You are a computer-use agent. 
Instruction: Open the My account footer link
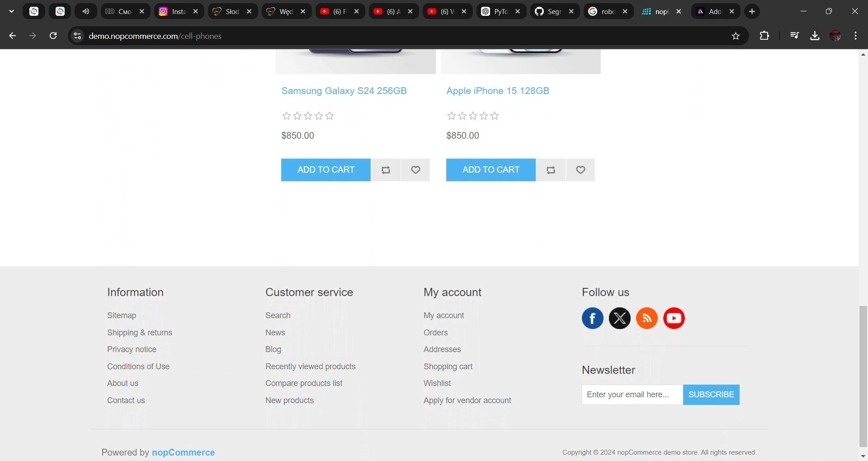pyautogui.click(x=444, y=315)
